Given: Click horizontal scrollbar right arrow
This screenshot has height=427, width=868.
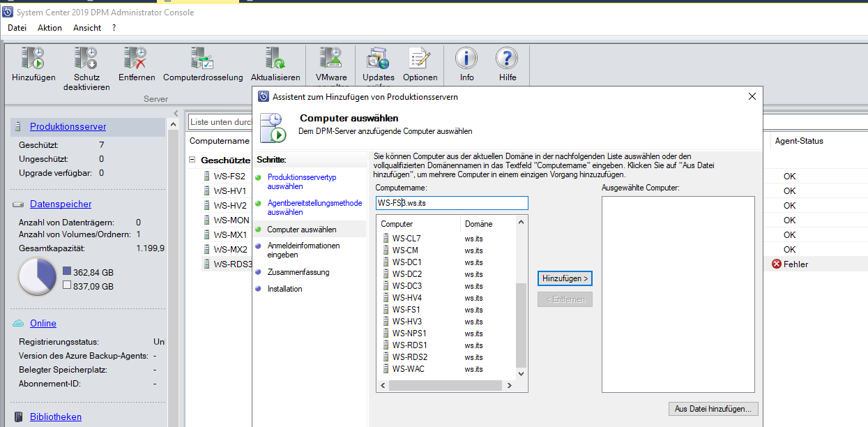Looking at the screenshot, I should (510, 385).
